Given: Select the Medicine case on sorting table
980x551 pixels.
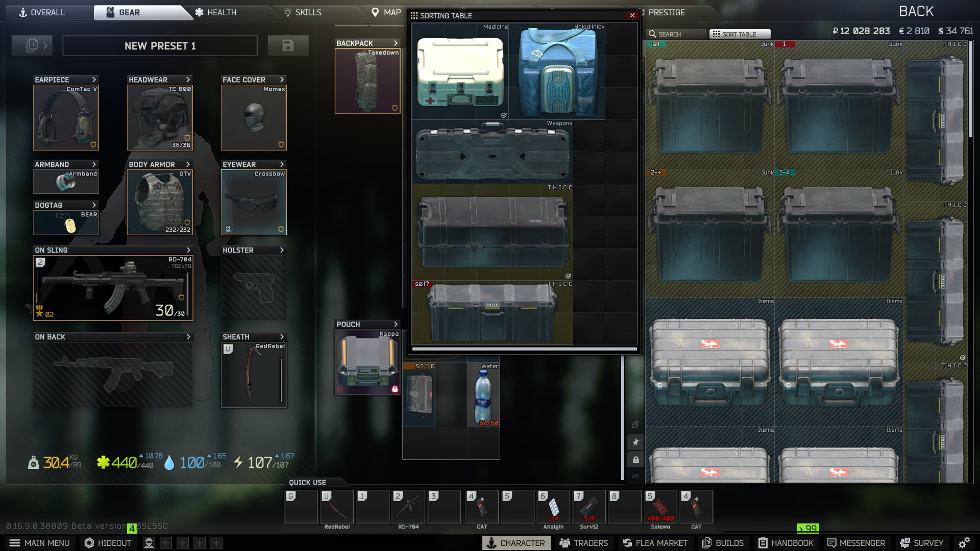Looking at the screenshot, I should point(460,71).
